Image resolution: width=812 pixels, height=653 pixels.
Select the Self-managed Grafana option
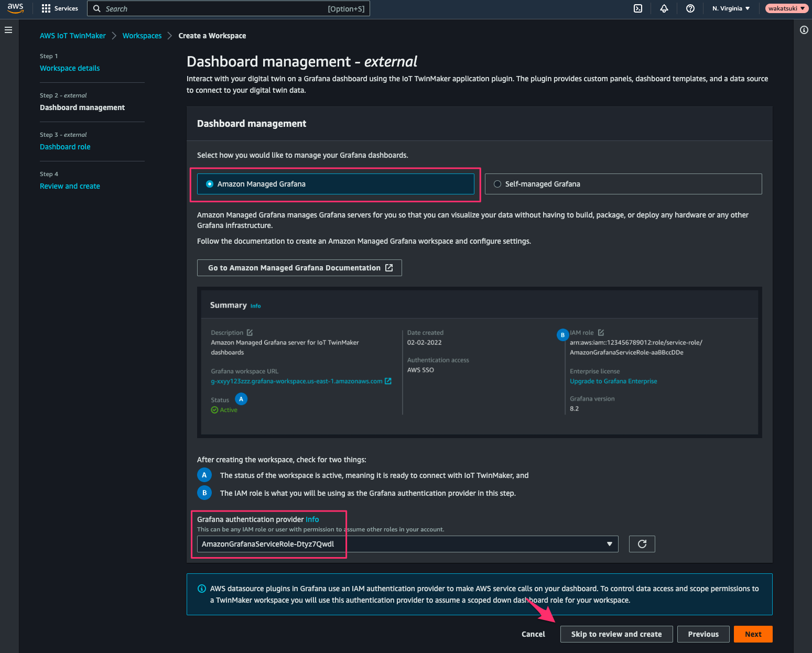pos(623,184)
